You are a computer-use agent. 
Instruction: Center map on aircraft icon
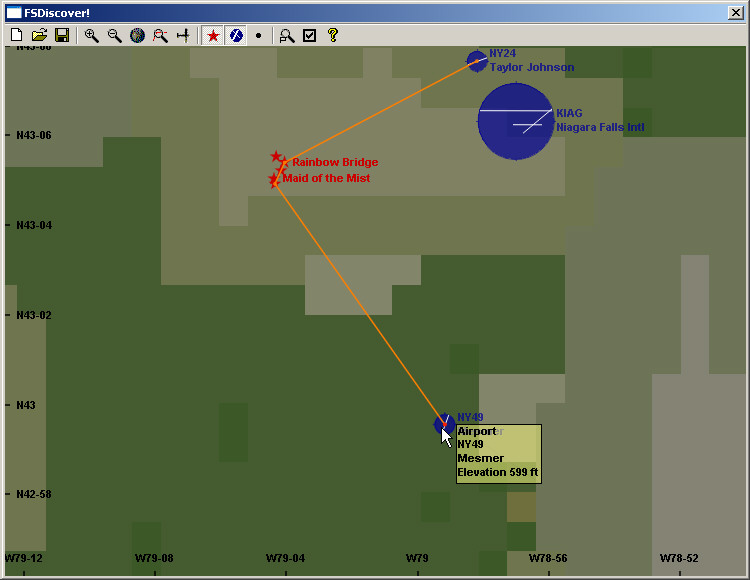coord(183,35)
